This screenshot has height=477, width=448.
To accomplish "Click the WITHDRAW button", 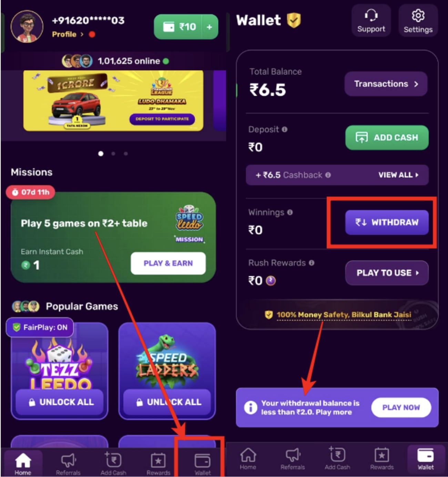I will click(387, 223).
